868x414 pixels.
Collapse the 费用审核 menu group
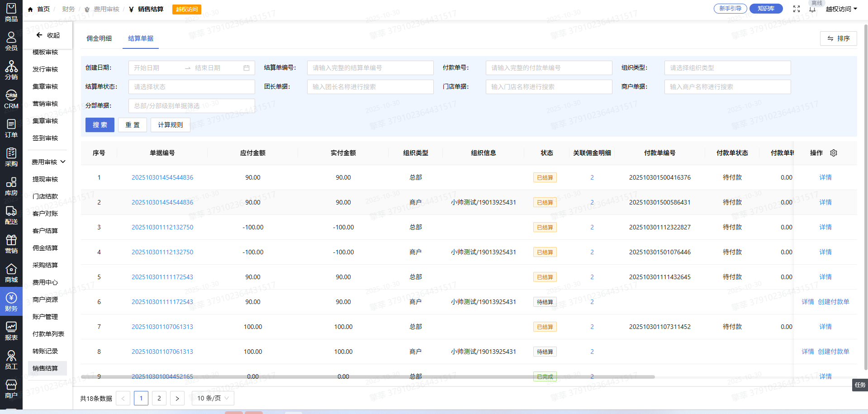coord(48,162)
